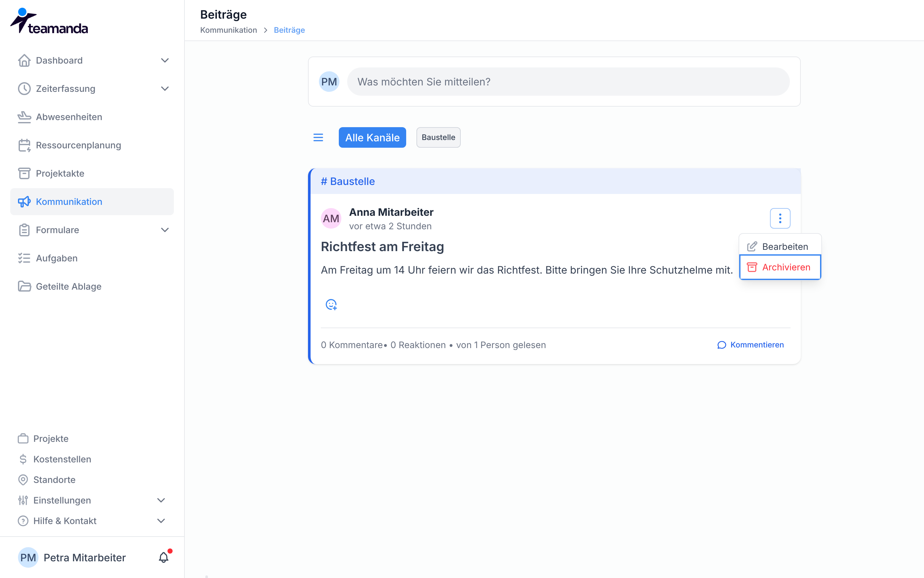The height and width of the screenshot is (578, 924).
Task: Click 'von 1 Person gelesen' text
Action: 501,345
